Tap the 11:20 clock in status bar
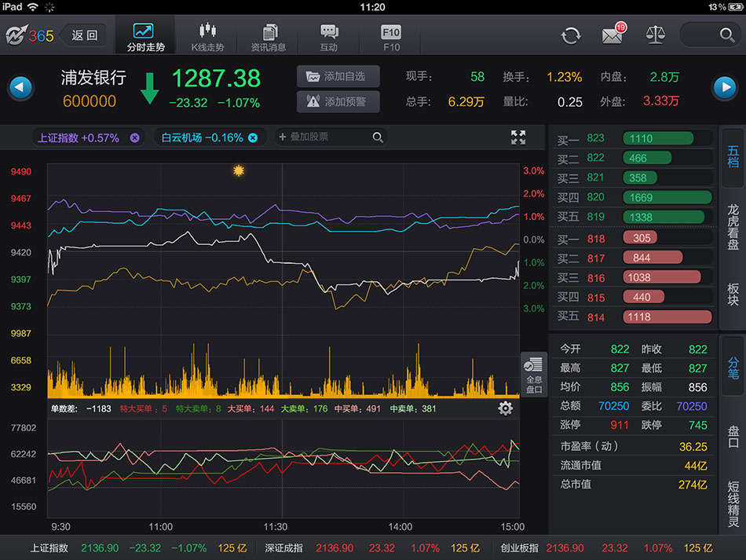Screen dimensions: 746x560 (372, 7)
